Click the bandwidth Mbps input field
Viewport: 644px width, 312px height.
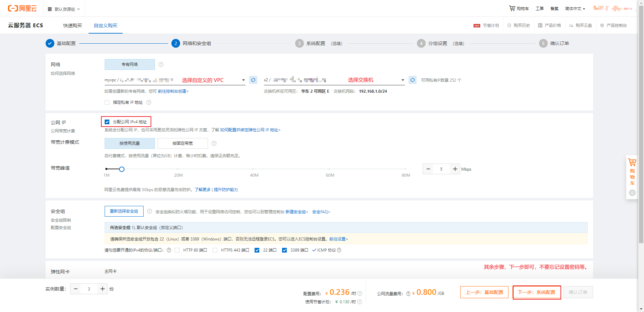(x=441, y=169)
